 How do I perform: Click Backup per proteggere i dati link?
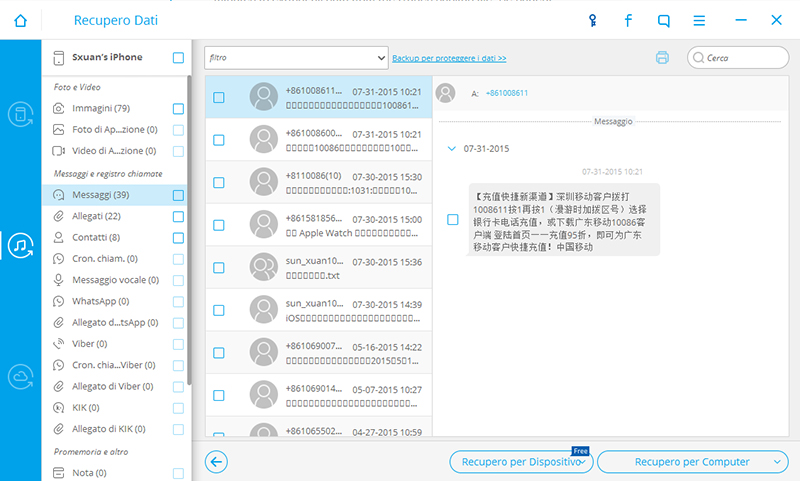point(449,59)
